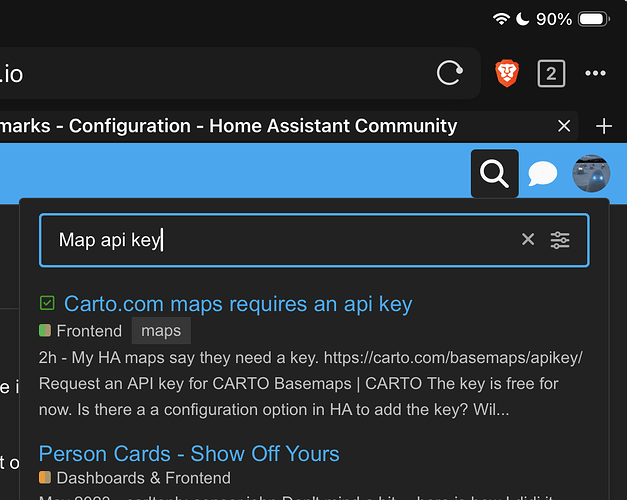Open the chat speech bubble icon

pyautogui.click(x=543, y=174)
